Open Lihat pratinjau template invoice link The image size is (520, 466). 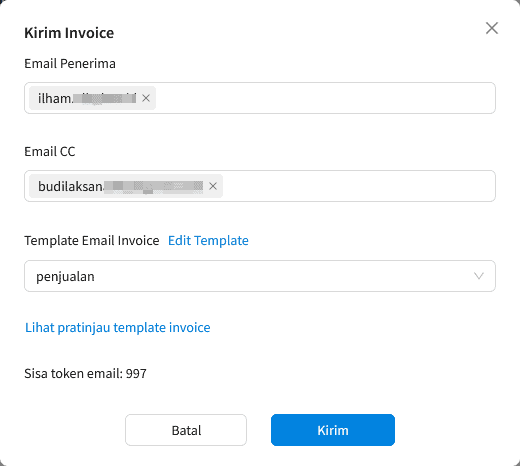pyautogui.click(x=118, y=328)
